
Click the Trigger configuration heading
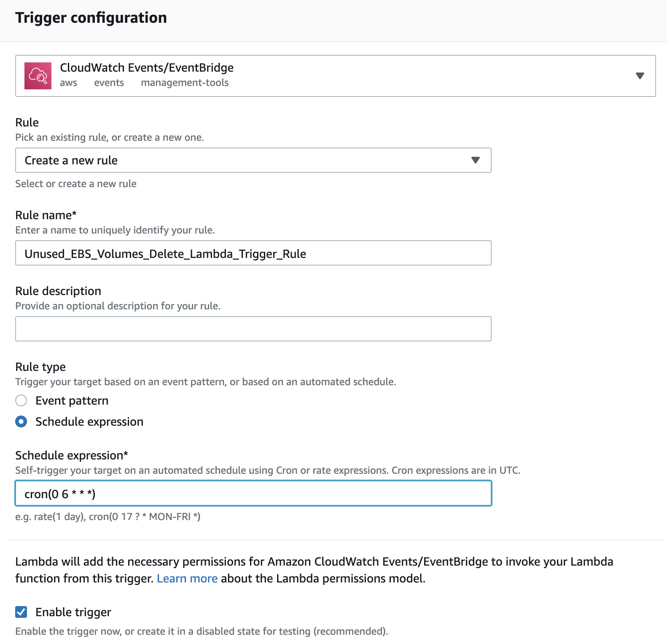click(91, 18)
